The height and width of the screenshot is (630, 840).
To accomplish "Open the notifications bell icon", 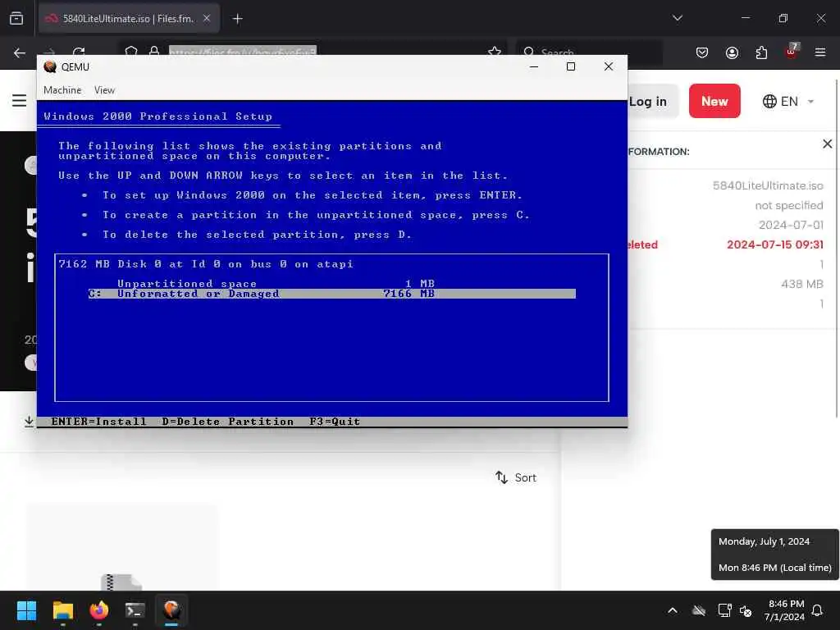I will point(817,610).
